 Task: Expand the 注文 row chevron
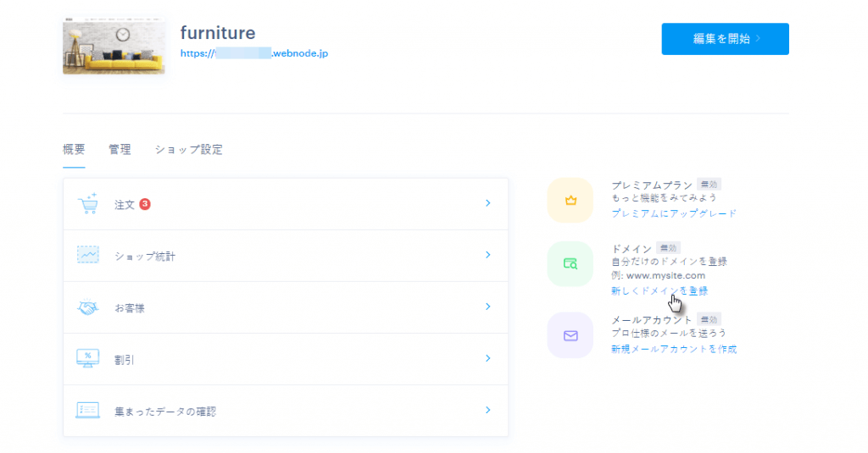(487, 203)
